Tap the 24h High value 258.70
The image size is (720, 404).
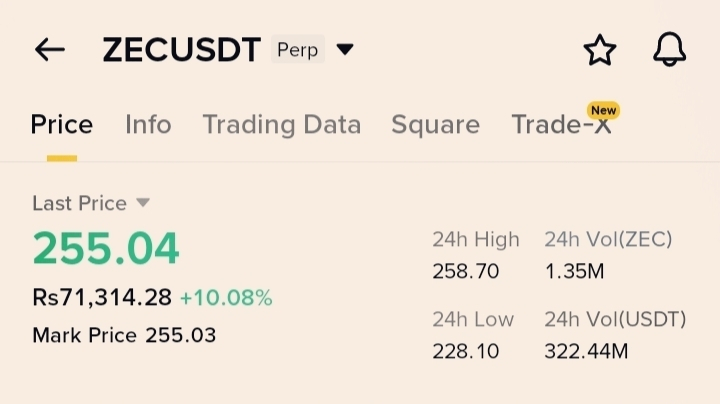465,271
